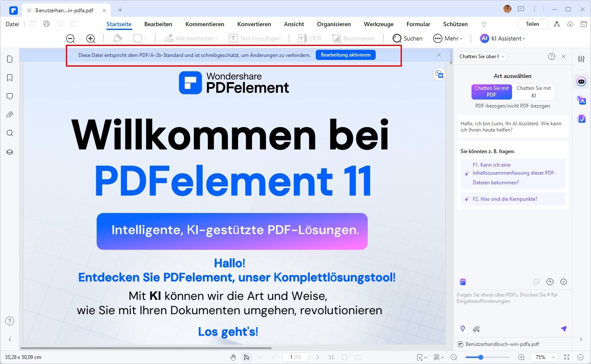The height and width of the screenshot is (364, 591).
Task: Expand the status bar round chevron at far right
Action: pyautogui.click(x=580, y=357)
